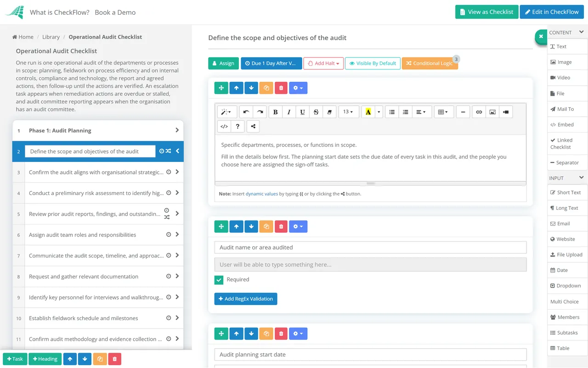This screenshot has width=588, height=368.
Task: Open editor help with the question mark icon
Action: point(237,126)
